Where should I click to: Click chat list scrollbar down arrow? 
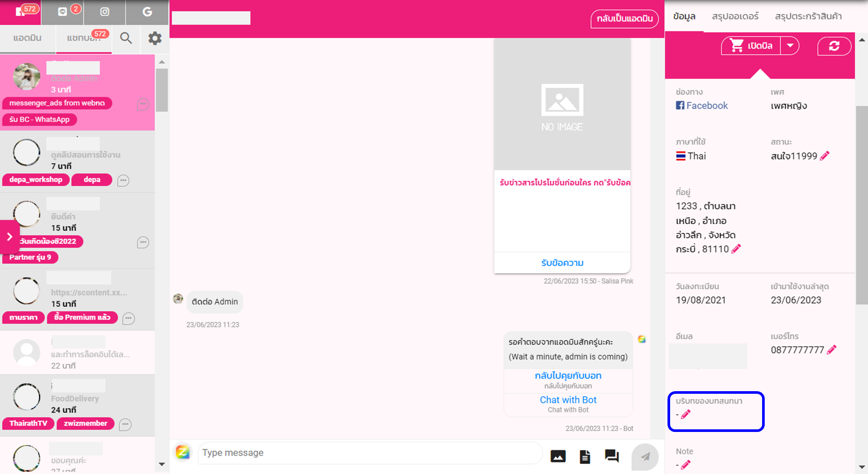(x=162, y=464)
